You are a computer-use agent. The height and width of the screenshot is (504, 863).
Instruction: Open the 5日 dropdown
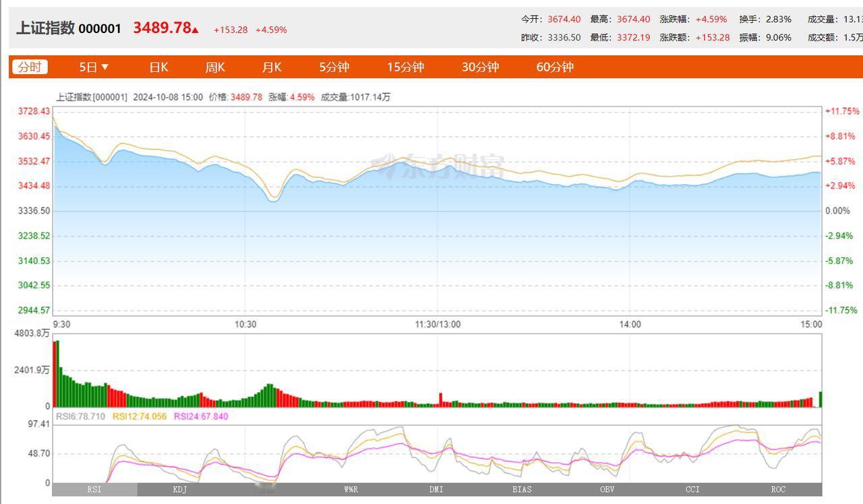click(x=94, y=67)
